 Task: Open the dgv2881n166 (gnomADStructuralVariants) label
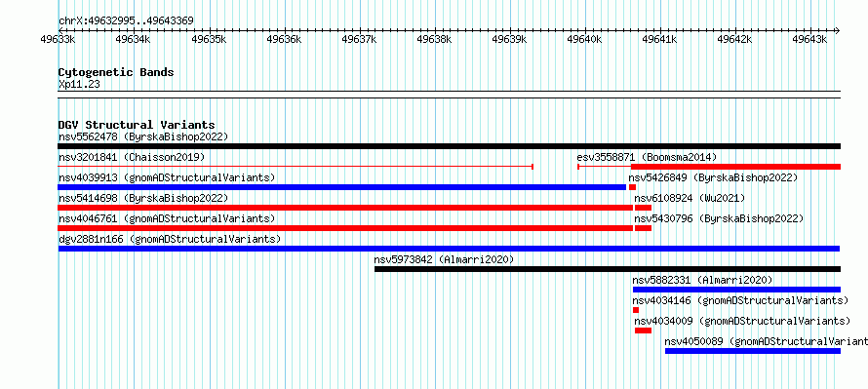pos(170,239)
